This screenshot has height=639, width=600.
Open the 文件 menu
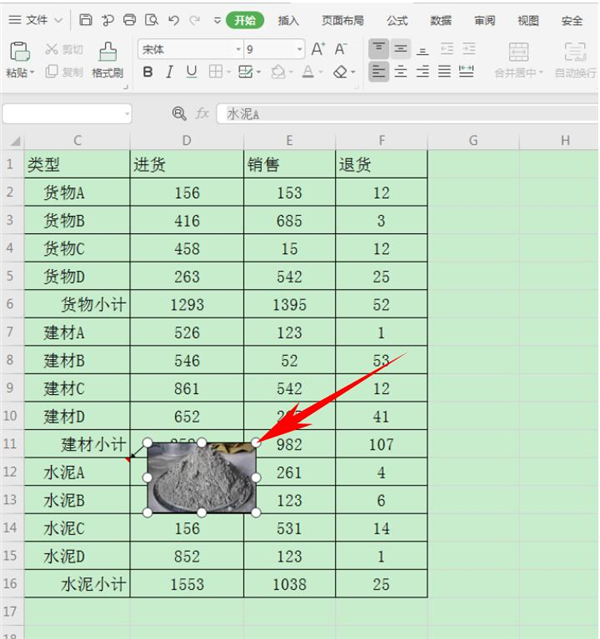point(36,20)
